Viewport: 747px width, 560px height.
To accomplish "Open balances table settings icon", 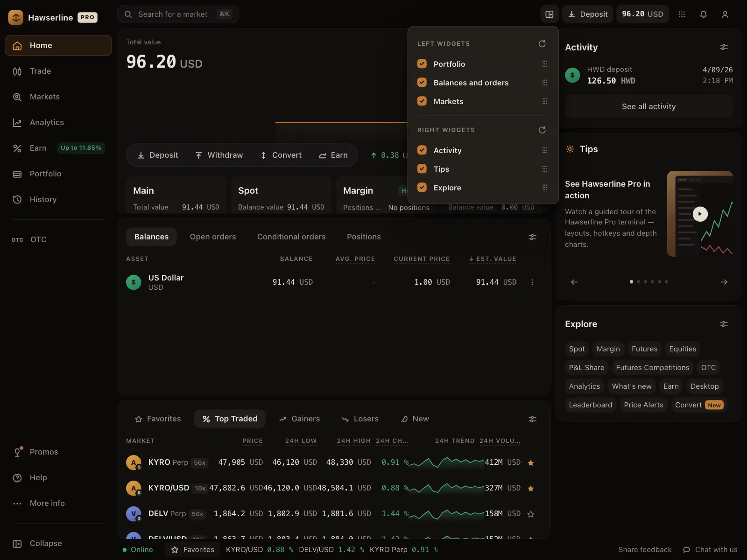I will (532, 237).
